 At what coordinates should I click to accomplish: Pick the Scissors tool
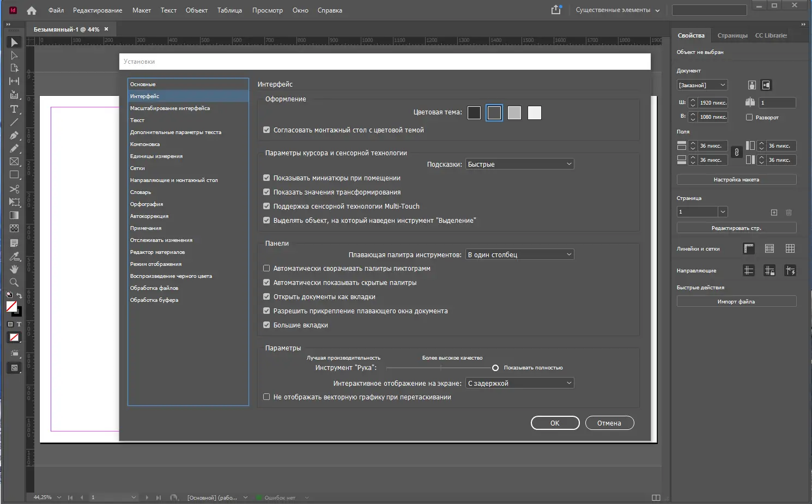coord(14,189)
